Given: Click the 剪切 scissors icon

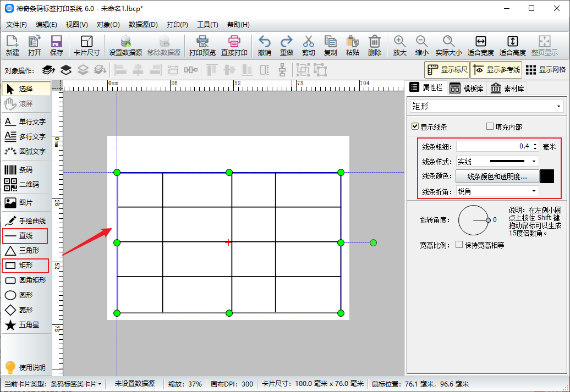Looking at the screenshot, I should [308, 46].
